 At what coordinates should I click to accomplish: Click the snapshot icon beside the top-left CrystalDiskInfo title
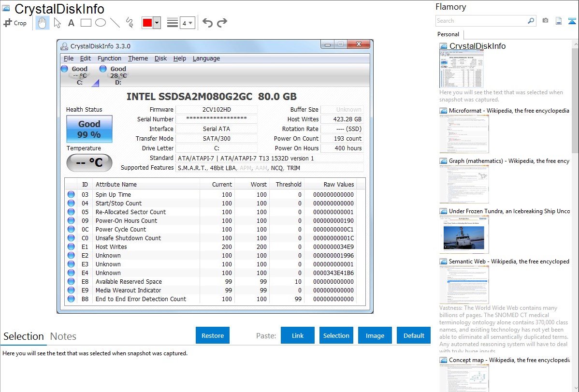(6, 9)
